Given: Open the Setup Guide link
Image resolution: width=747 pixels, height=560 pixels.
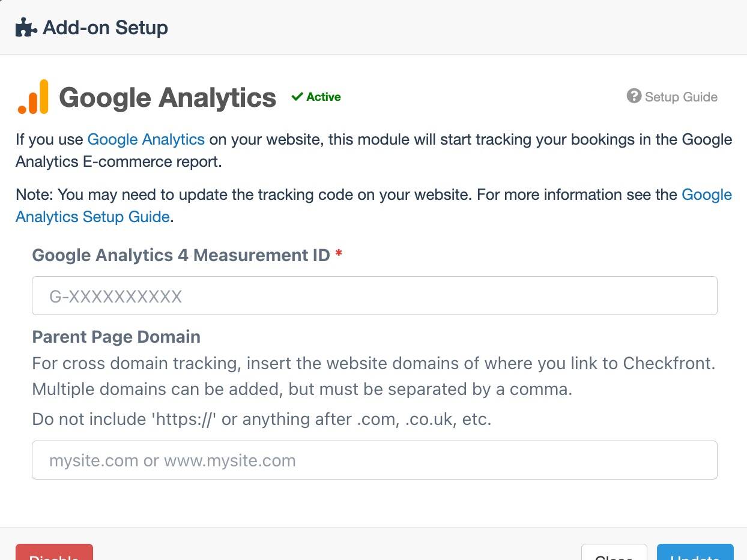Looking at the screenshot, I should coord(681,97).
